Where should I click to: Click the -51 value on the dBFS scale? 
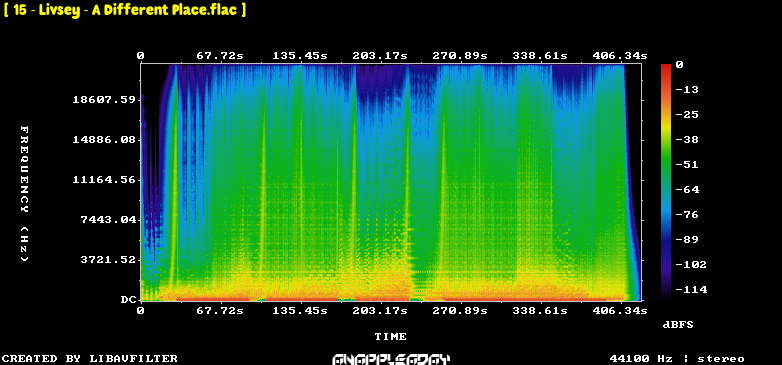pyautogui.click(x=687, y=165)
